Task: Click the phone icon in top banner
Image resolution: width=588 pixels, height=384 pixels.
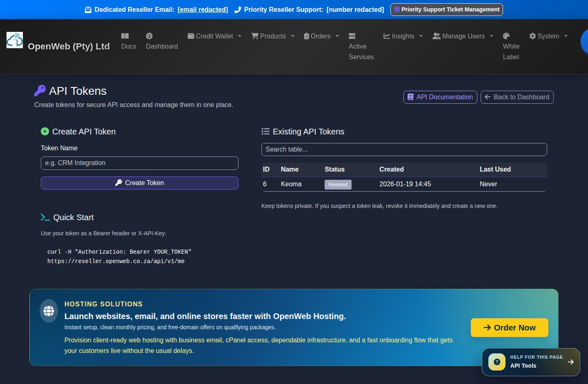Action: [238, 10]
